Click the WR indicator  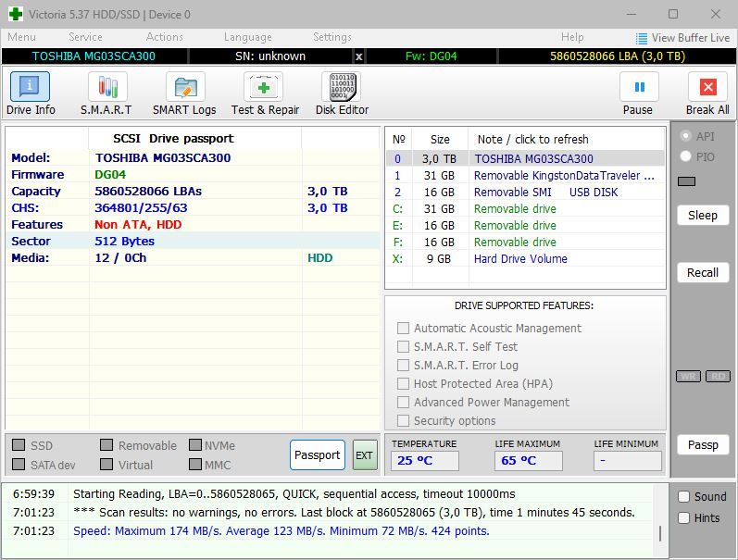[689, 376]
